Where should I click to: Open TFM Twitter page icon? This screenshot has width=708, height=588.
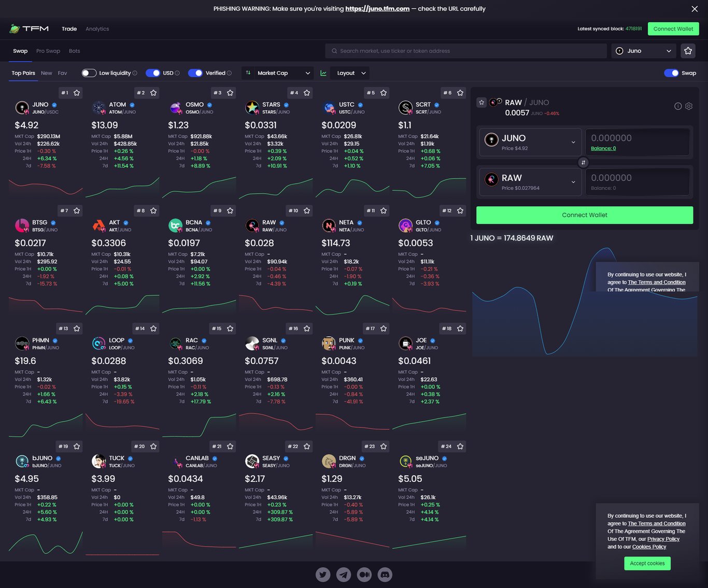[x=323, y=575]
